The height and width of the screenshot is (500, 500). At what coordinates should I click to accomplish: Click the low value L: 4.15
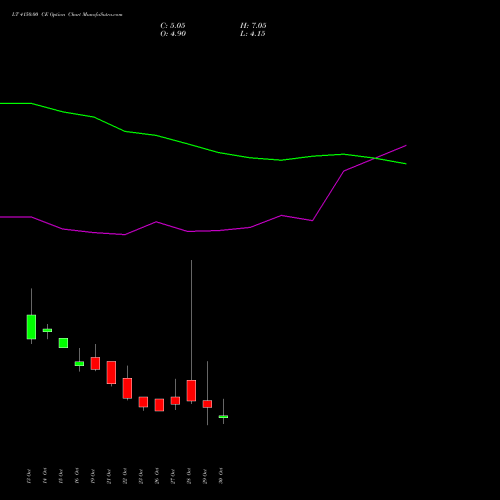coord(253,34)
